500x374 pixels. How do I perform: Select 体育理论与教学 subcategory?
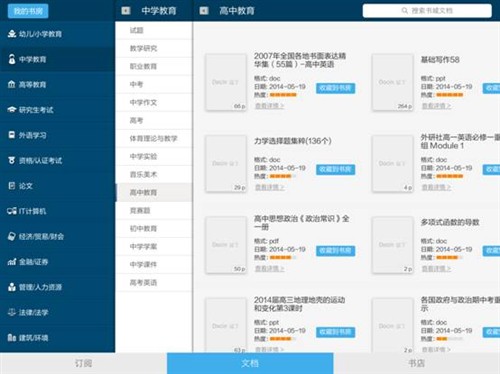[154, 138]
